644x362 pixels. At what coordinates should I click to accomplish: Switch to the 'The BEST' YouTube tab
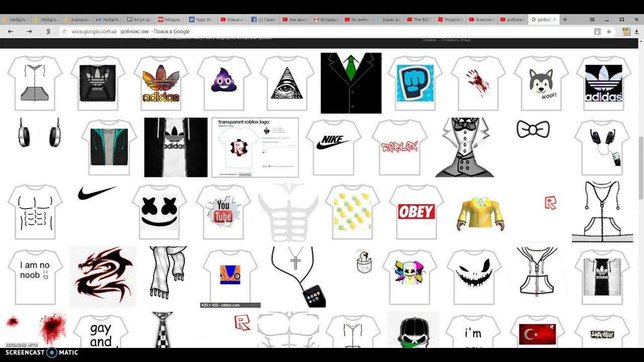420,20
